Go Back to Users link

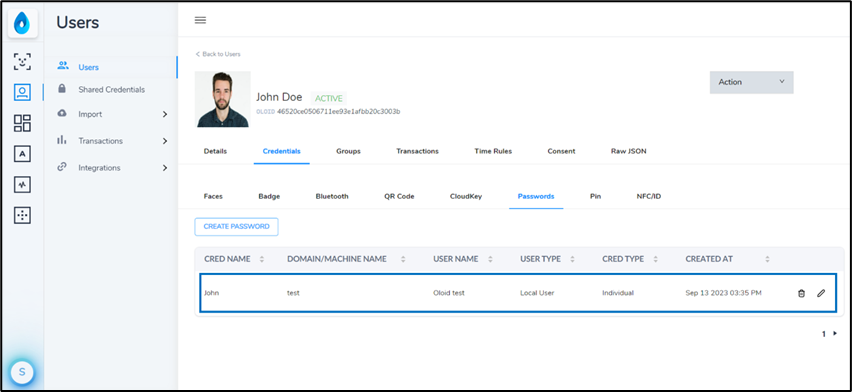pos(218,54)
